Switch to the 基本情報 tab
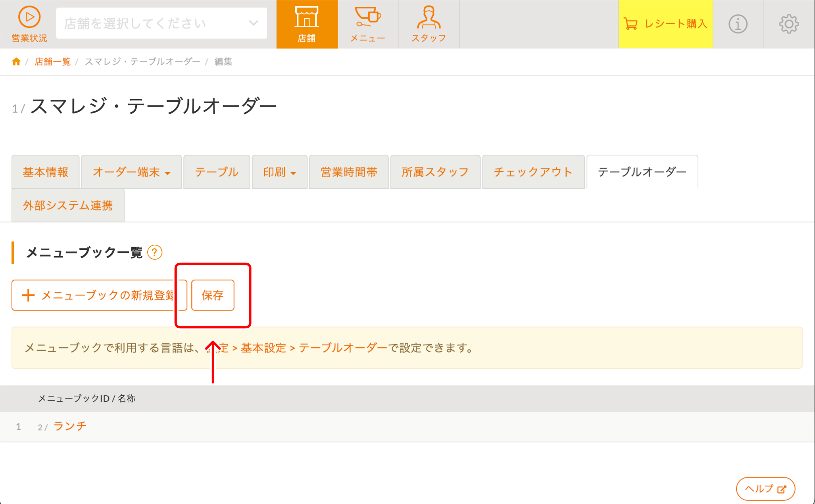815x504 pixels. pos(46,172)
